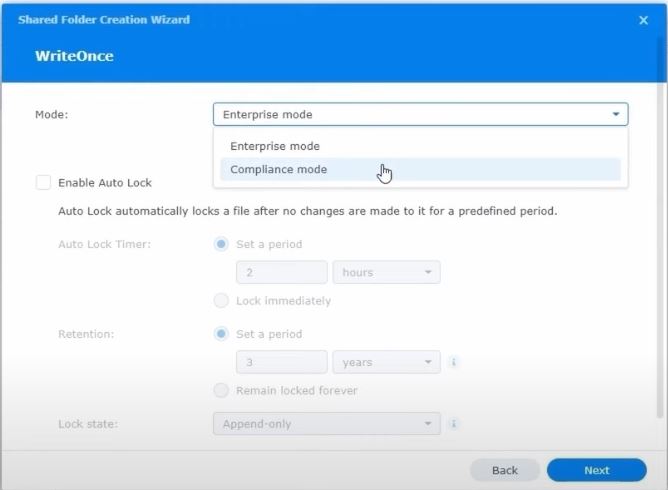The height and width of the screenshot is (490, 668).
Task: Select the 'Lock immediately' radio button
Action: click(x=221, y=301)
